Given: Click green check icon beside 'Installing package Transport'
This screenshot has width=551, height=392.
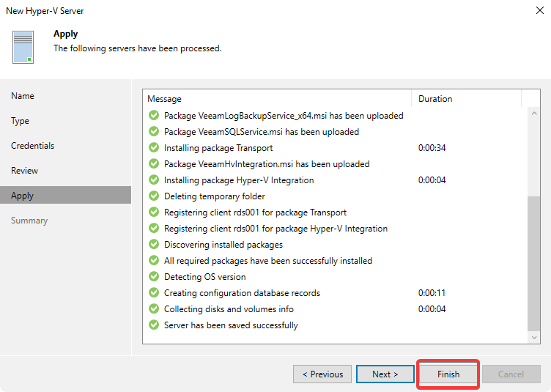Looking at the screenshot, I should point(154,148).
